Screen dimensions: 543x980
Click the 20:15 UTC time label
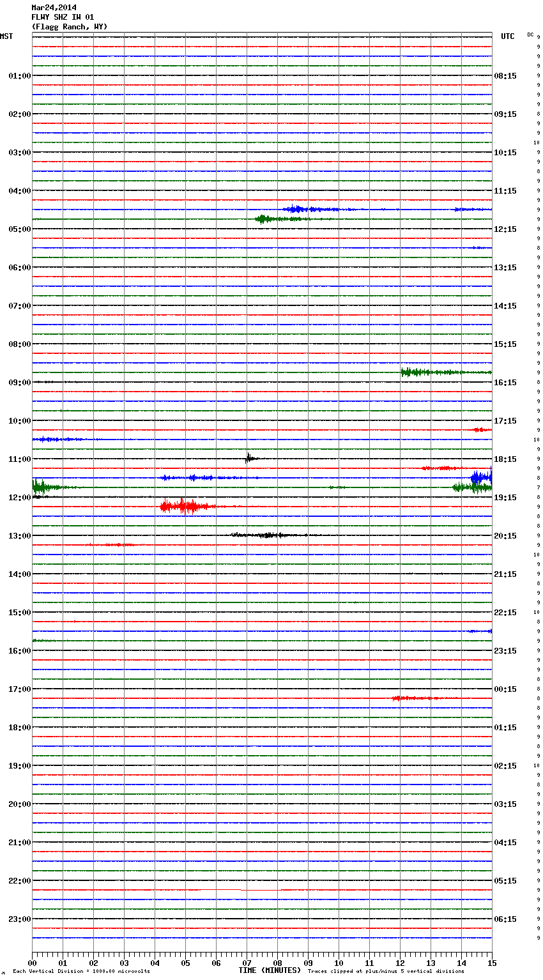[x=505, y=536]
